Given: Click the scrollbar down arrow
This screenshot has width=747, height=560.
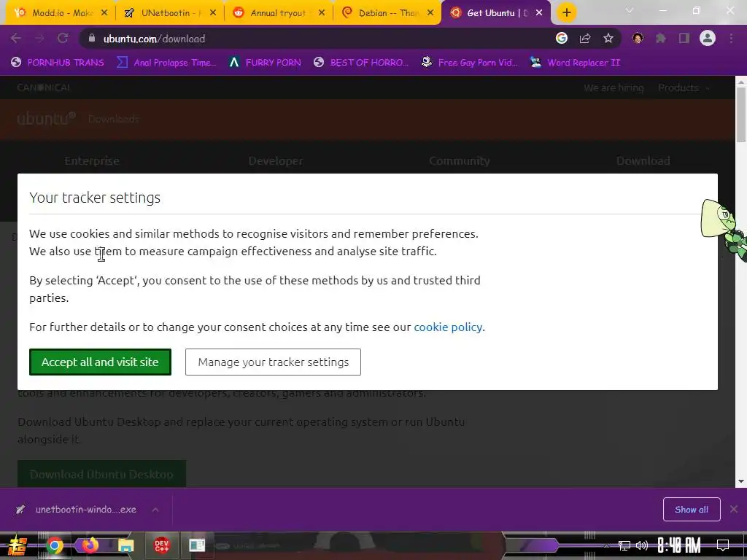Looking at the screenshot, I should click(x=741, y=481).
